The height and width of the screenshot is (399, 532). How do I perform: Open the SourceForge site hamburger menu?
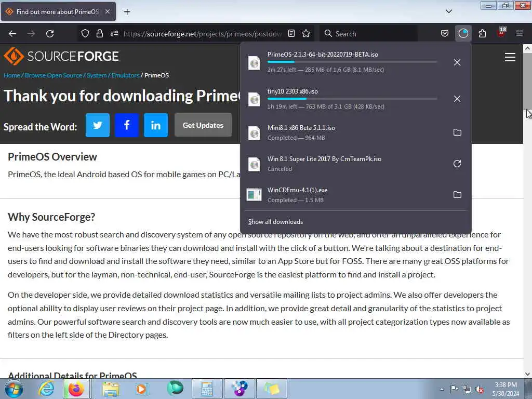[510, 57]
